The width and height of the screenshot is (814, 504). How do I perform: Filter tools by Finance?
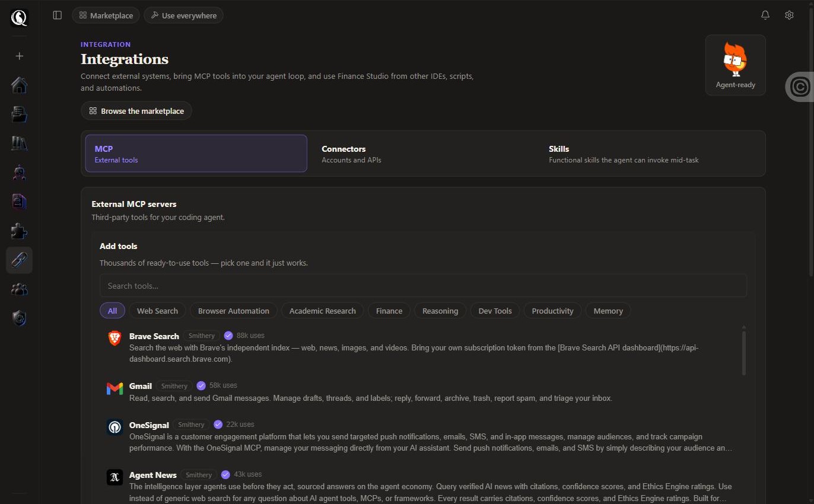389,311
